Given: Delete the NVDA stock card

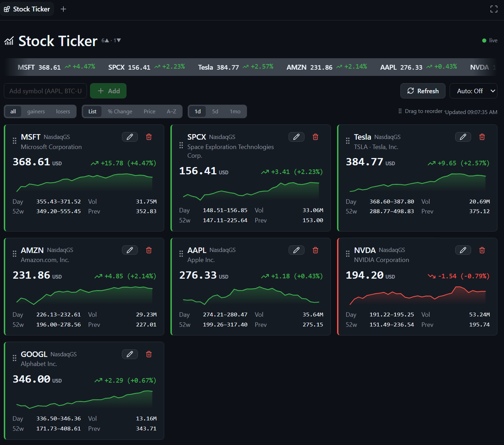Looking at the screenshot, I should [x=482, y=250].
